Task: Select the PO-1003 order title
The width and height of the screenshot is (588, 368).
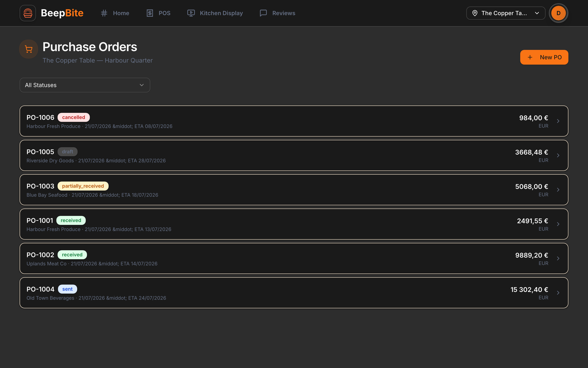Action: click(x=40, y=186)
